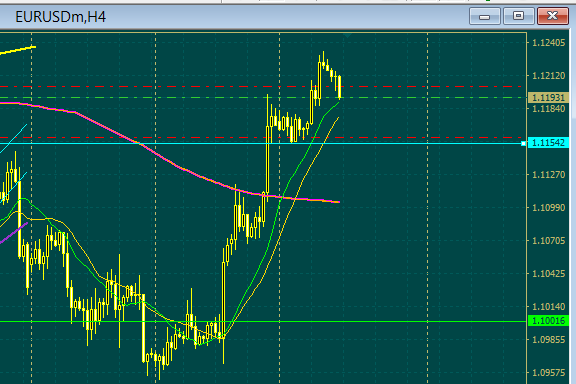Image resolution: width=576 pixels, height=384 pixels.
Task: Select the cyan horizontal line label 1.11542
Action: (x=548, y=143)
